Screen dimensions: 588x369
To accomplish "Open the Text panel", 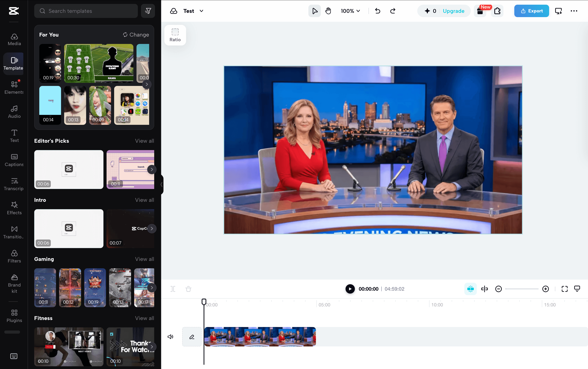I will click(x=14, y=136).
